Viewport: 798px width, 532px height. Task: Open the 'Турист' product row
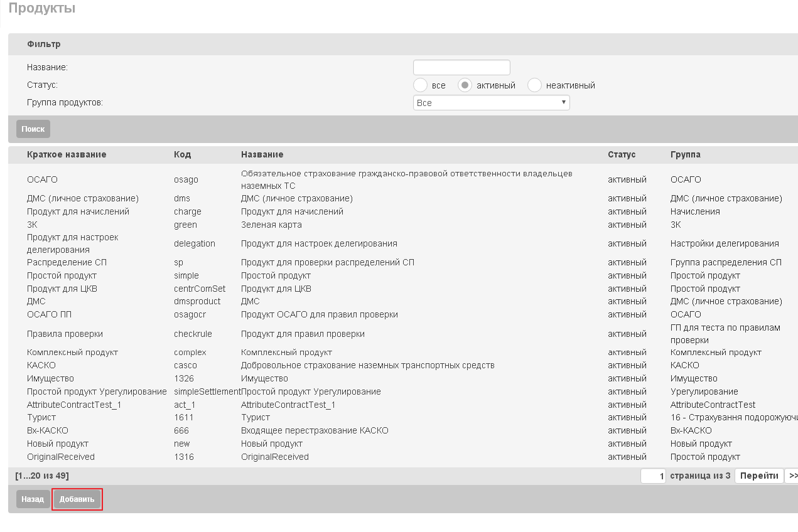pos(403,417)
